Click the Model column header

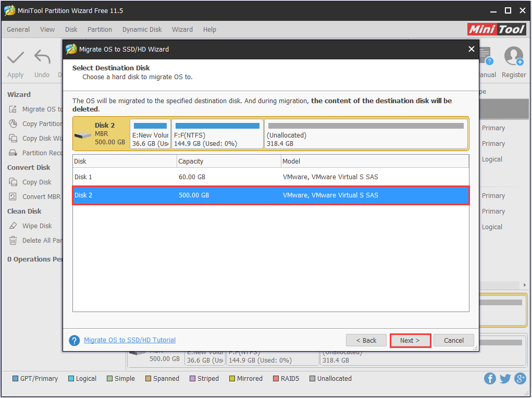(375, 161)
